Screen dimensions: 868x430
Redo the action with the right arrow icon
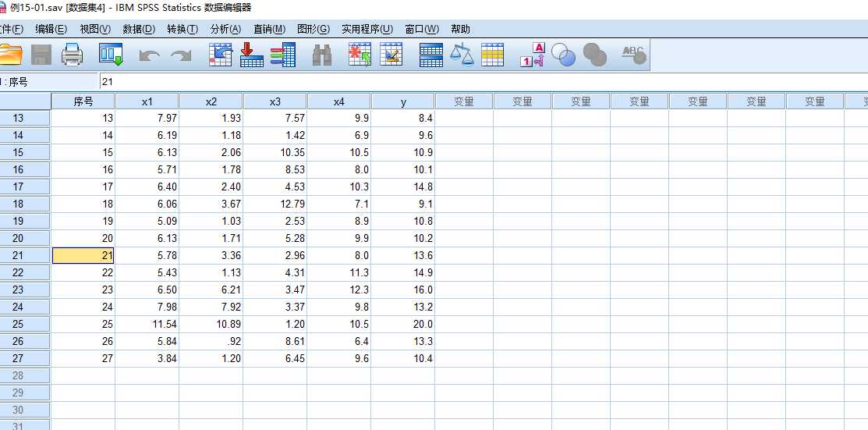pyautogui.click(x=180, y=55)
